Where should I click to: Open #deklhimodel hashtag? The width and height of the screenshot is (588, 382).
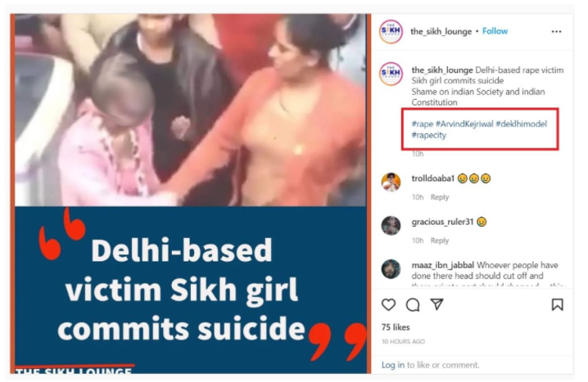pyautogui.click(x=521, y=124)
